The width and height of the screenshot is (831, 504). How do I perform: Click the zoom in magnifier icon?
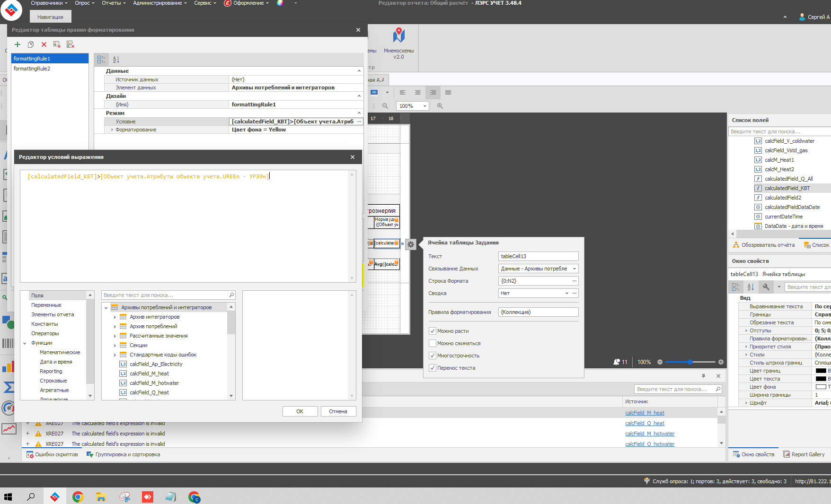coord(440,106)
